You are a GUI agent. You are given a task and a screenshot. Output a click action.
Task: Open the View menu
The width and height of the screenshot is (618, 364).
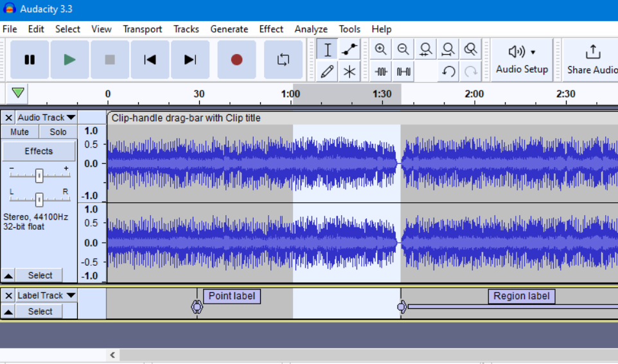[x=102, y=29]
